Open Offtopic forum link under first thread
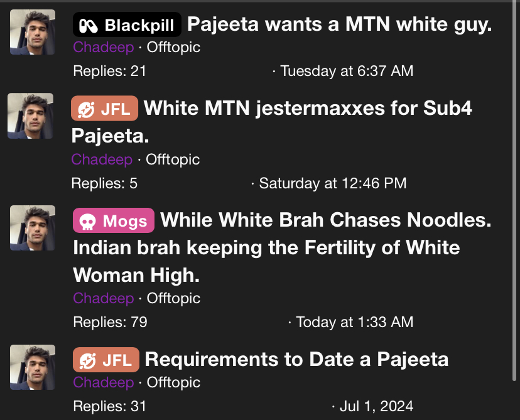Screen dimensions: 520x420 pos(173,47)
